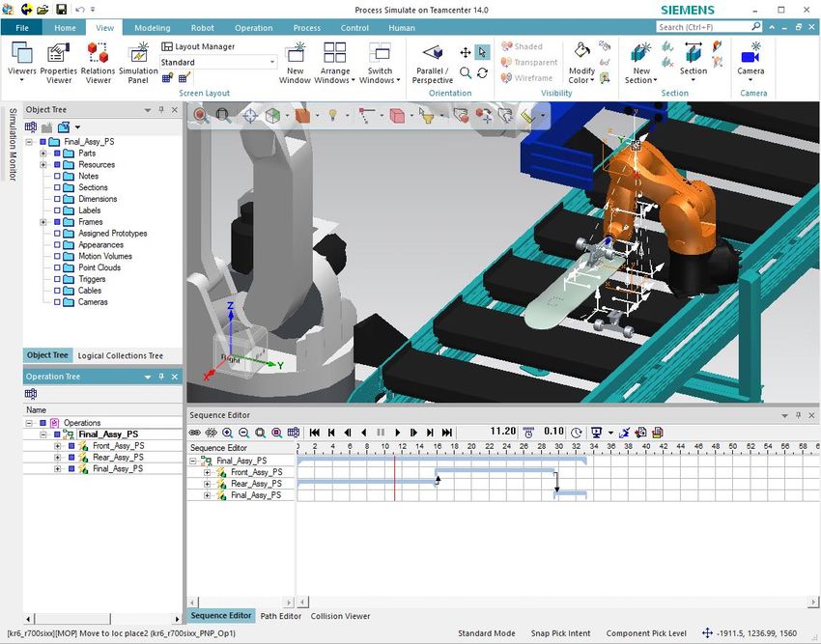Expand the Parts folder

pyautogui.click(x=43, y=154)
